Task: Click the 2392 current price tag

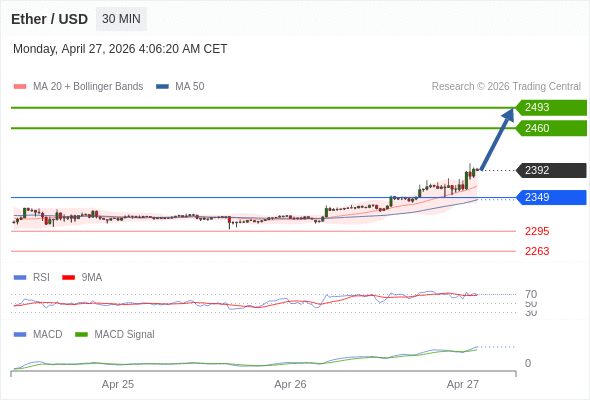Action: pyautogui.click(x=551, y=170)
